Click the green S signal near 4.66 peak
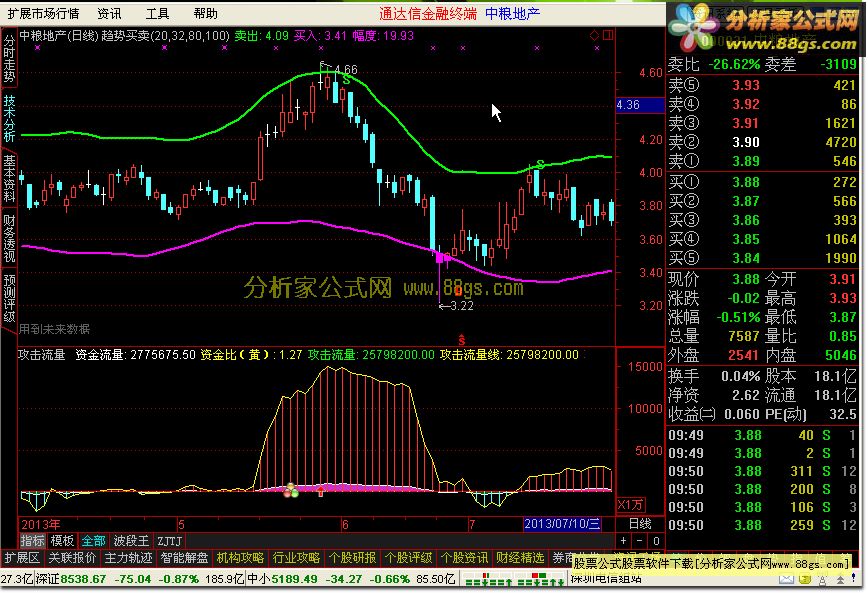This screenshot has width=868, height=593. [346, 80]
